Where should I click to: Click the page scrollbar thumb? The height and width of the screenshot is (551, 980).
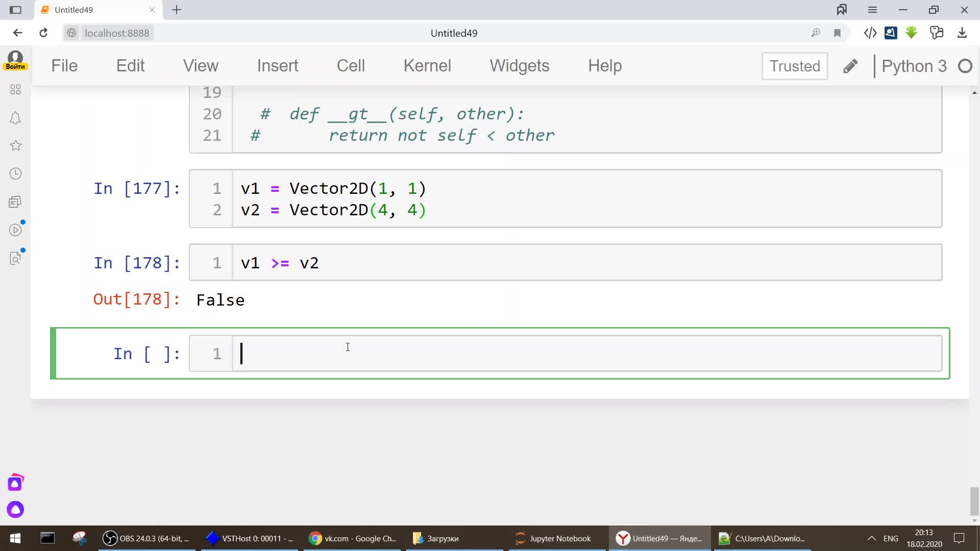(974, 502)
